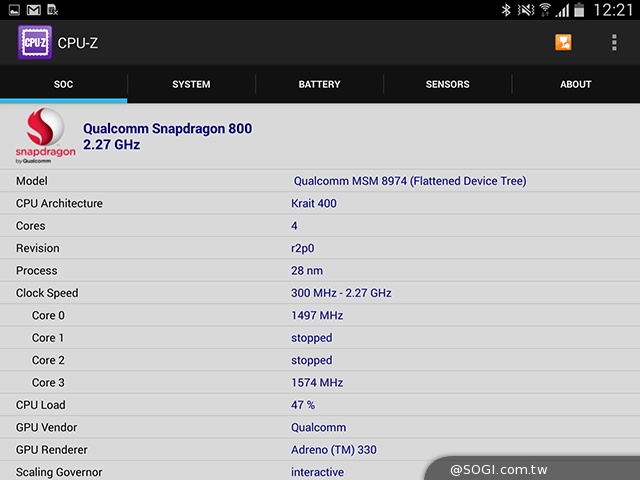640x480 pixels.
Task: Select the SOC tab
Action: tap(64, 84)
